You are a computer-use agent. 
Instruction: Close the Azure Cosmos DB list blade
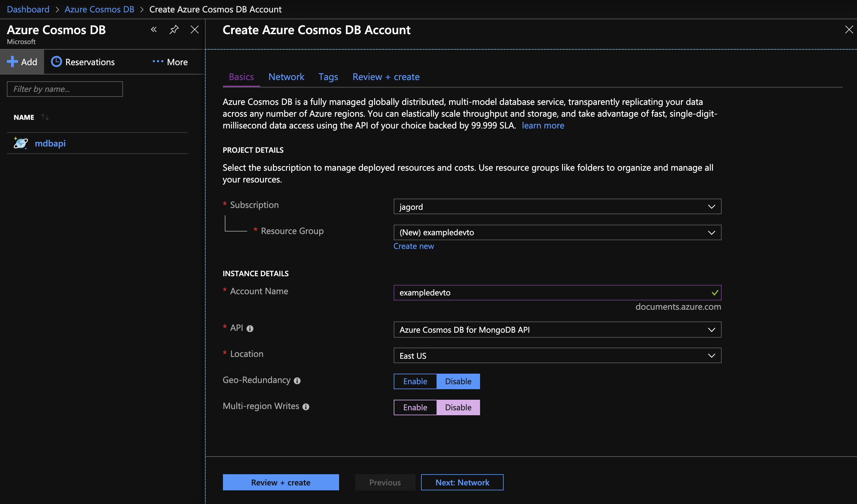tap(194, 29)
